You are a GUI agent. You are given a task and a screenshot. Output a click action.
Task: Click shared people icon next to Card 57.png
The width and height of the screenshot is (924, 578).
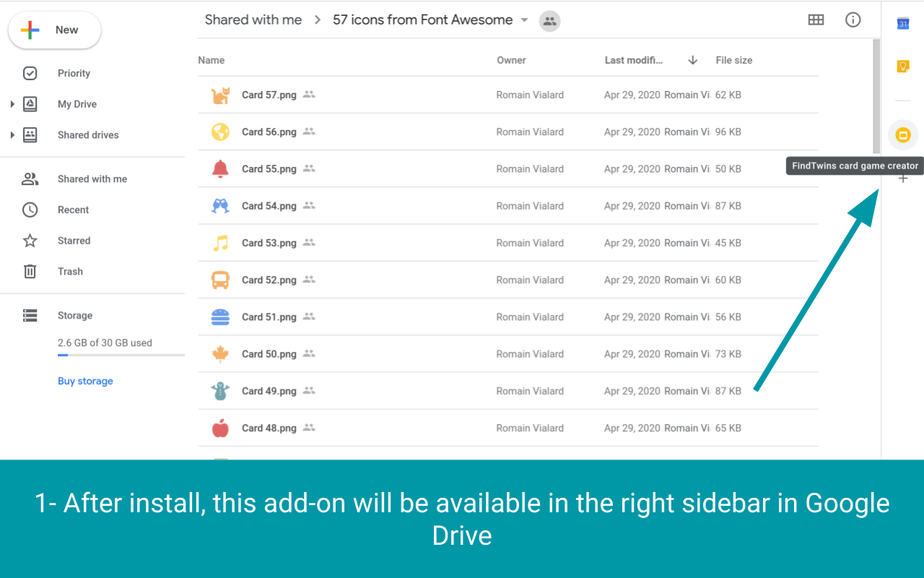tap(309, 94)
